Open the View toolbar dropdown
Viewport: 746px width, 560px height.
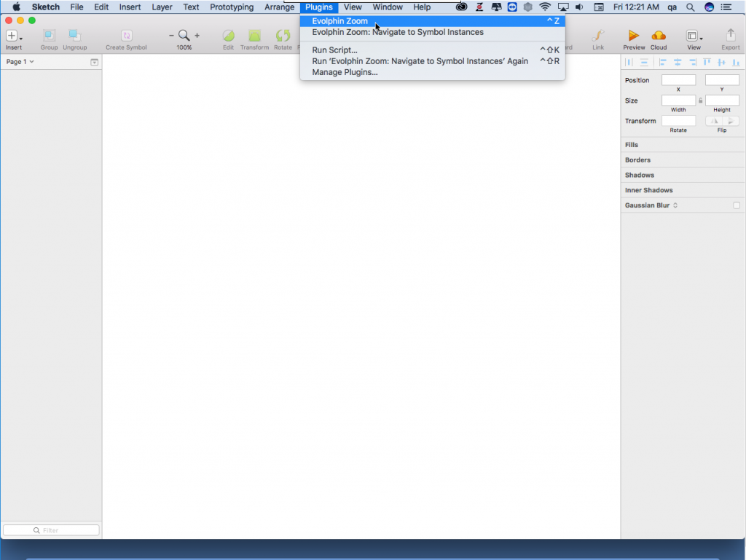pyautogui.click(x=694, y=36)
